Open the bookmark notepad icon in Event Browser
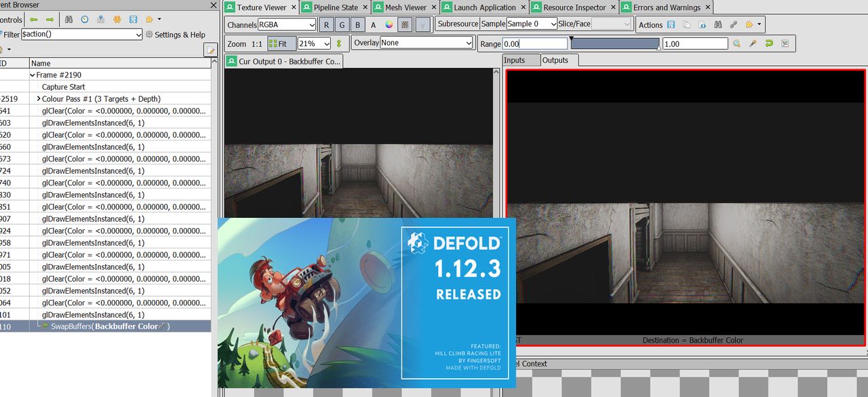Screen dimensions: 868x397 tap(210, 50)
